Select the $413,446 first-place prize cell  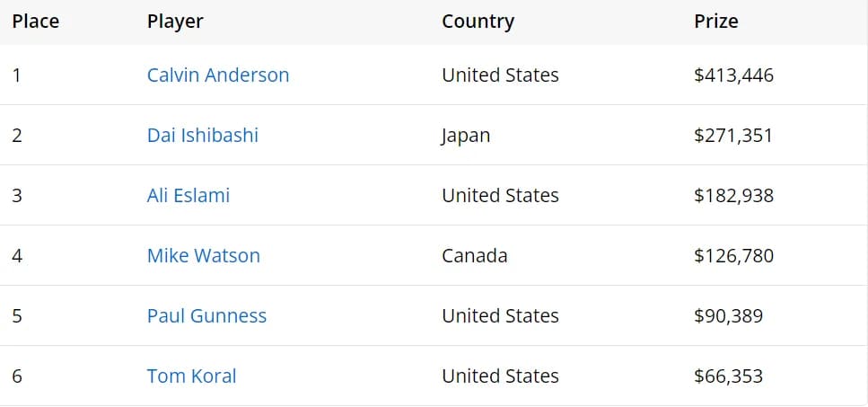coord(733,75)
